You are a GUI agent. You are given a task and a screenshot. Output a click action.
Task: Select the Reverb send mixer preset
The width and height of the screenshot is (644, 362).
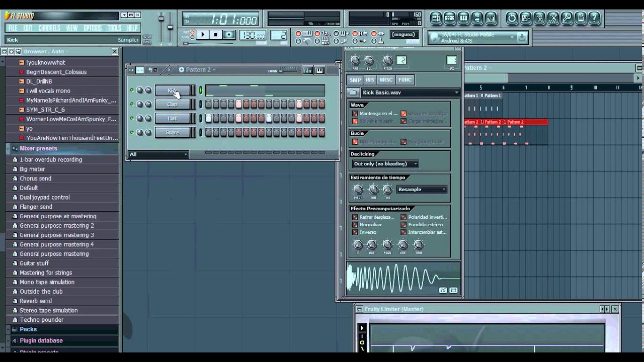pyautogui.click(x=36, y=301)
